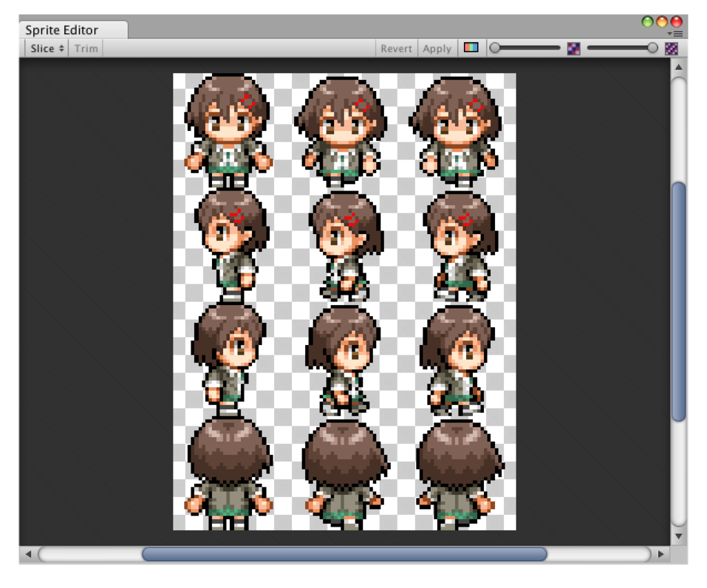The height and width of the screenshot is (588, 707).
Task: Click the yellow window minimize button
Action: coord(662,21)
